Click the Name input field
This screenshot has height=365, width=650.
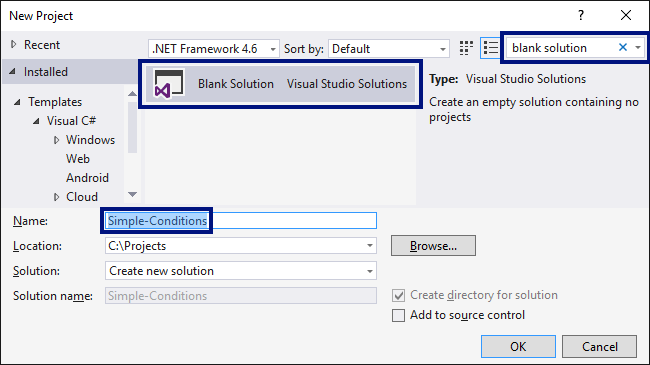(240, 221)
